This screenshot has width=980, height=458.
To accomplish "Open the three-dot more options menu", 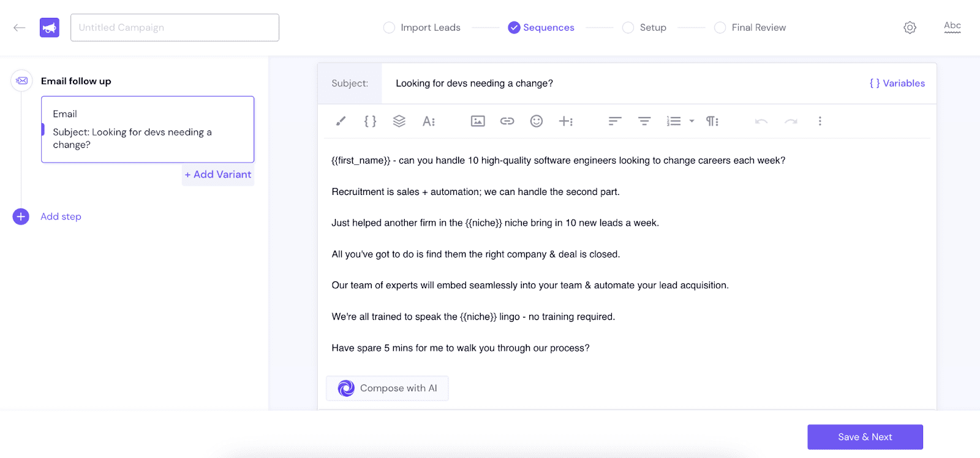I will (820, 121).
